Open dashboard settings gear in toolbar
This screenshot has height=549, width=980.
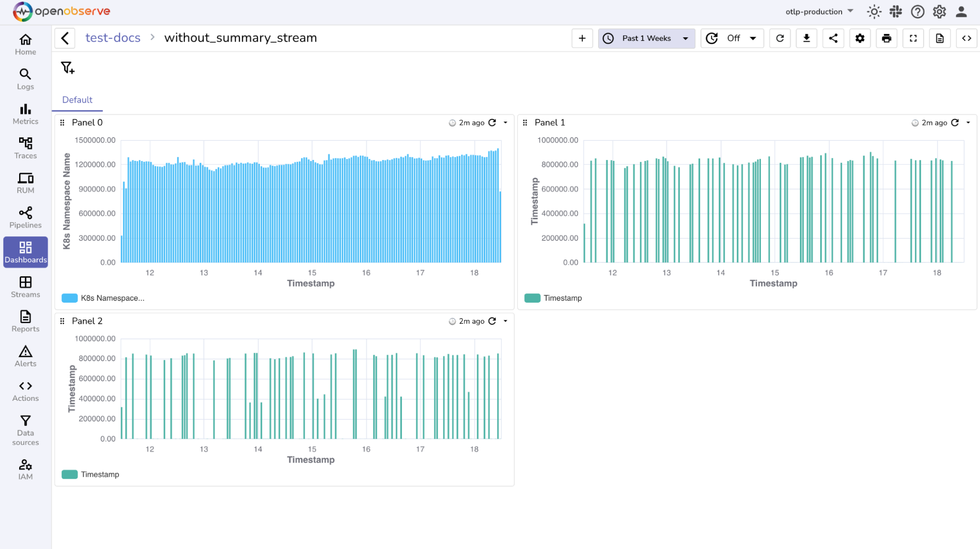click(x=860, y=38)
